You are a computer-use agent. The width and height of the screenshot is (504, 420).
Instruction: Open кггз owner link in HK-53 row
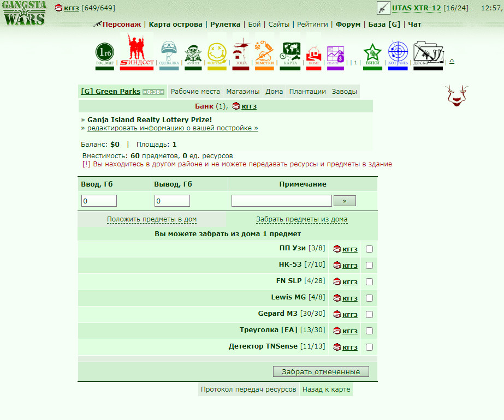click(350, 266)
